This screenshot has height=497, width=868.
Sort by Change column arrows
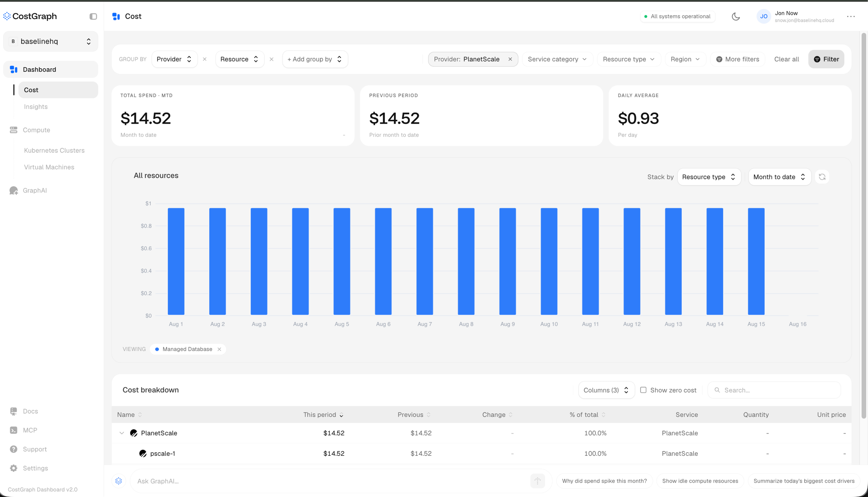click(x=511, y=415)
